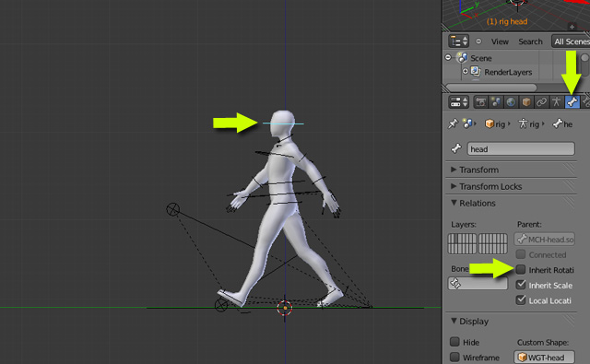Viewport: 590px width, 364px height.
Task: Enable the Inherit Rotation checkbox
Action: click(521, 270)
